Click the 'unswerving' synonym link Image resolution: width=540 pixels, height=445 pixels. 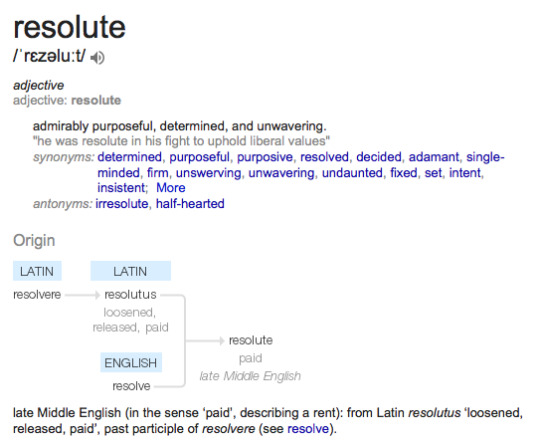point(208,173)
